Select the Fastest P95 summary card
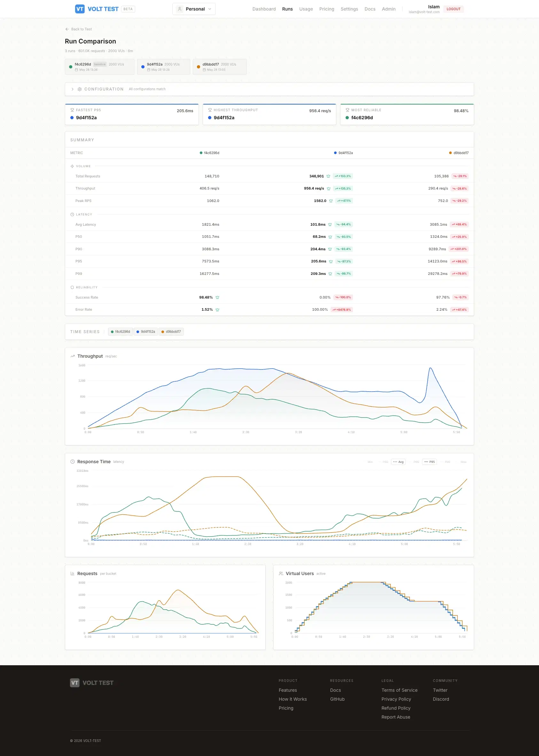Screen dimensions: 539x756 (132, 114)
